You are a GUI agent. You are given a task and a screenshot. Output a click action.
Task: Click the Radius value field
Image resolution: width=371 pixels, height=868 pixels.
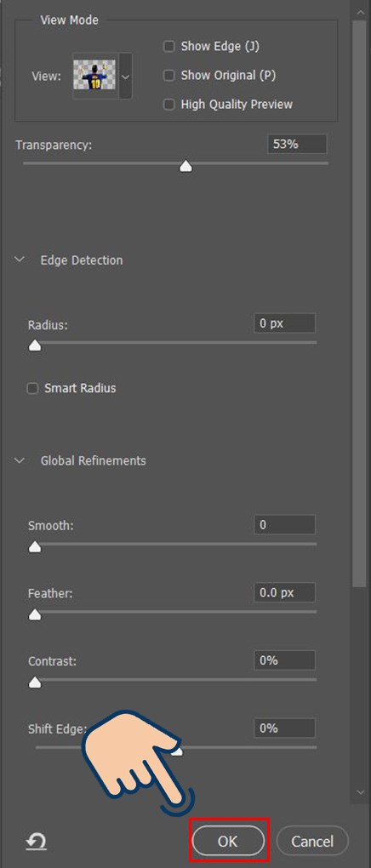pyautogui.click(x=284, y=323)
